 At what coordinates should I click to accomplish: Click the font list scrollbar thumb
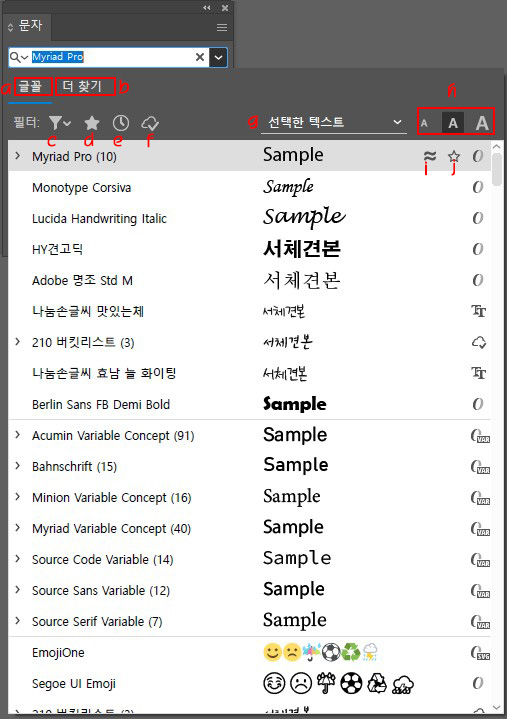pos(496,170)
